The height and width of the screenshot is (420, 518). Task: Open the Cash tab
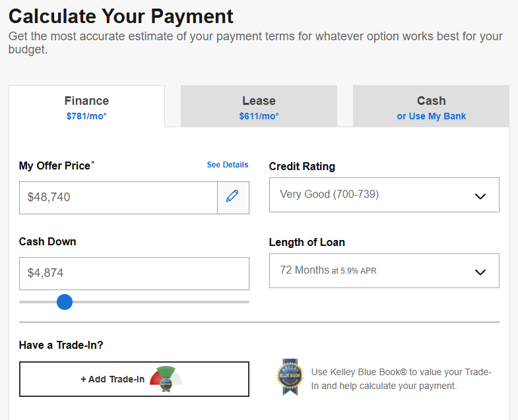(431, 101)
